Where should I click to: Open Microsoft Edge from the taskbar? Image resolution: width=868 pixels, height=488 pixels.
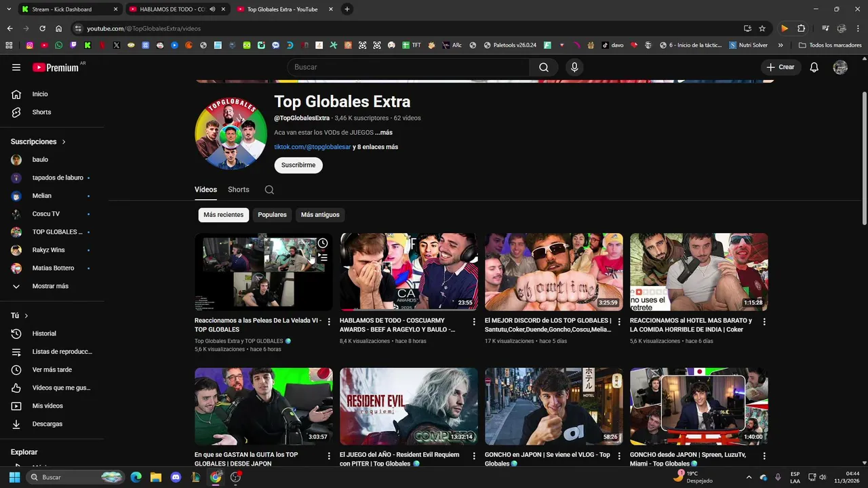pos(136,477)
